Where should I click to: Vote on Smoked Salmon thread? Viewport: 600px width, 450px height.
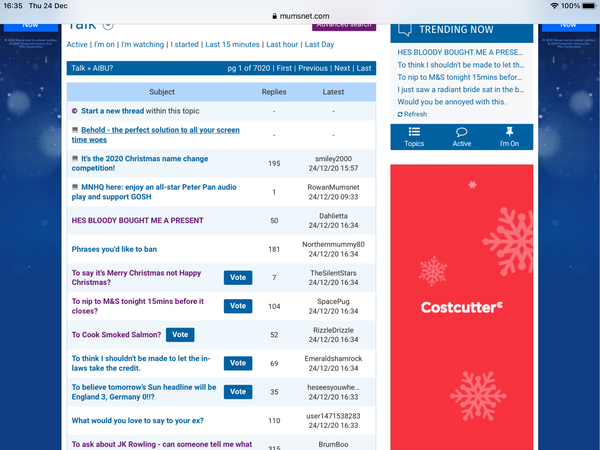click(x=180, y=335)
